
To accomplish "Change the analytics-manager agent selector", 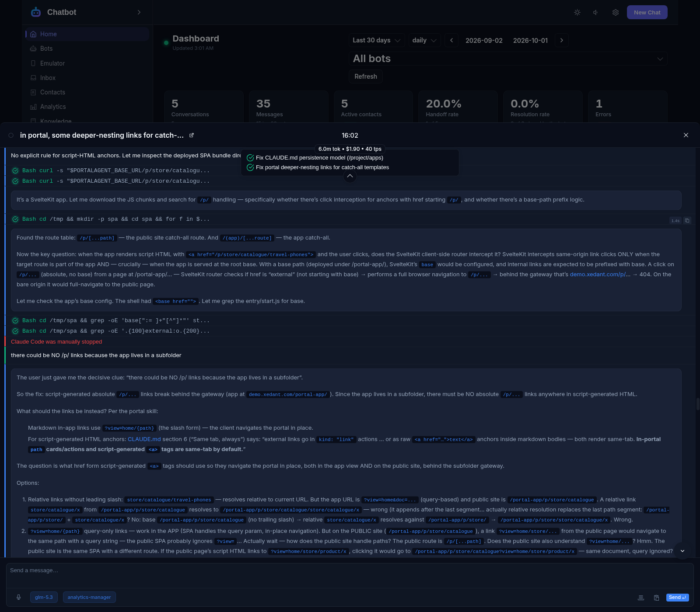I will (89, 597).
